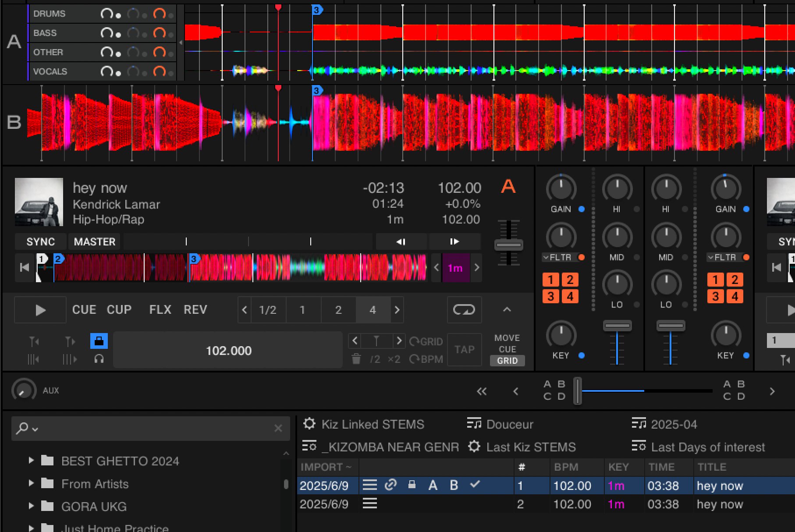Halve the BPM with /2
Image resolution: width=795 pixels, height=532 pixels.
point(375,359)
